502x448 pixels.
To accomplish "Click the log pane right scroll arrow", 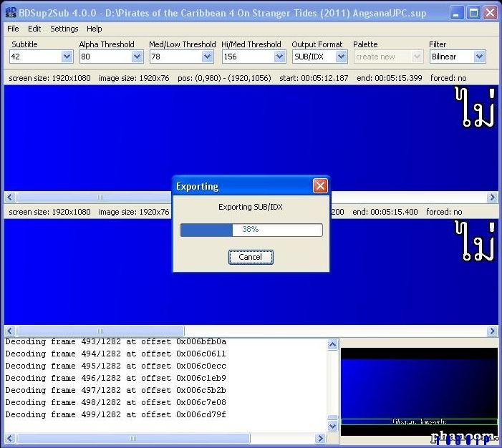I will click(320, 438).
